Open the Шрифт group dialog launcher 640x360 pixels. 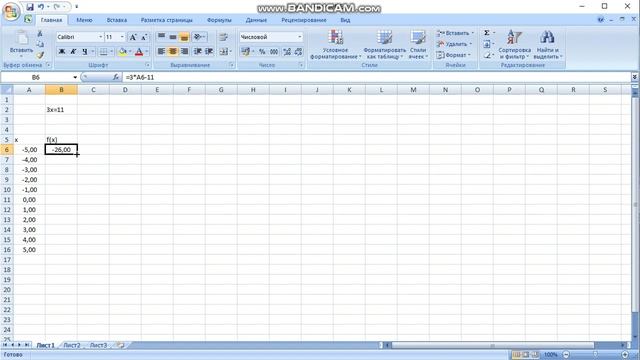(x=147, y=65)
